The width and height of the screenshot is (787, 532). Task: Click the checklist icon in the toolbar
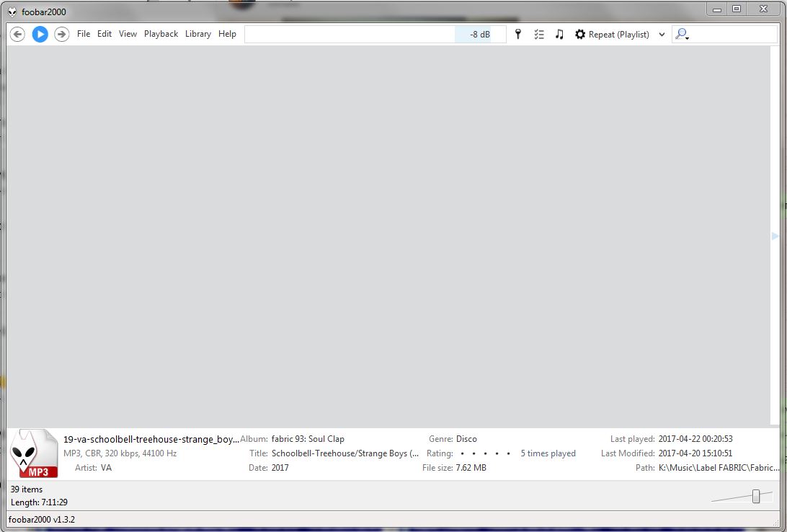(x=539, y=34)
